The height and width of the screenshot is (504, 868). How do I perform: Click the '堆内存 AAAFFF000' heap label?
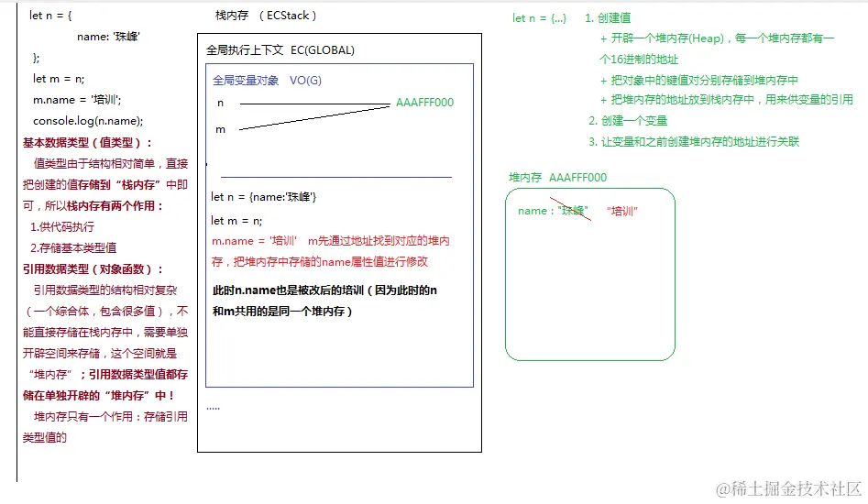(x=557, y=177)
